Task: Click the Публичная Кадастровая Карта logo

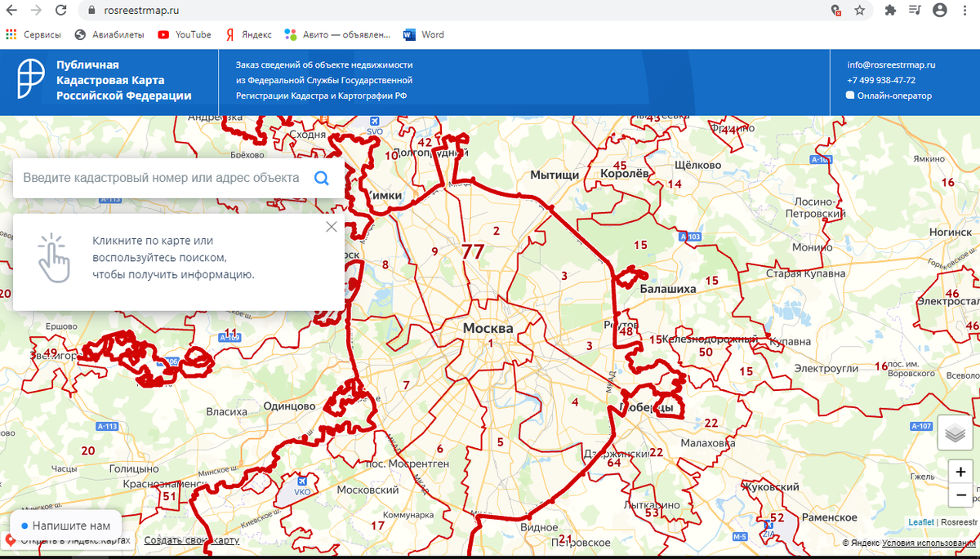Action: [x=33, y=79]
